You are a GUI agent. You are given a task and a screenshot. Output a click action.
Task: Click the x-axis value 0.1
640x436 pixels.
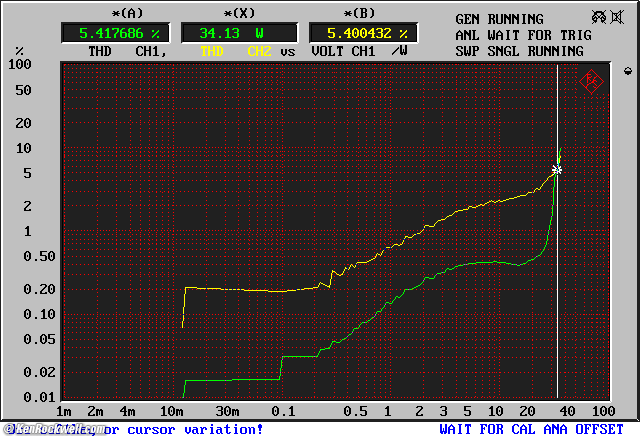(x=284, y=411)
